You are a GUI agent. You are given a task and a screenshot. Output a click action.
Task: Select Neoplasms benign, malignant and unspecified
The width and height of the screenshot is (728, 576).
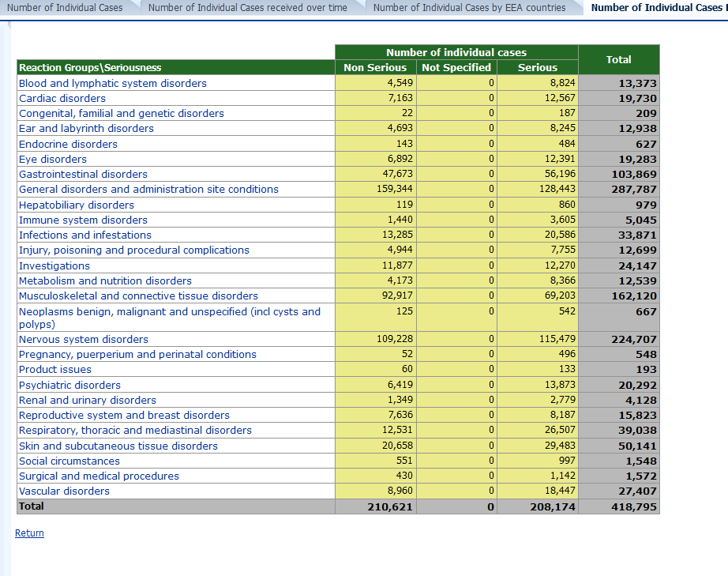(169, 311)
